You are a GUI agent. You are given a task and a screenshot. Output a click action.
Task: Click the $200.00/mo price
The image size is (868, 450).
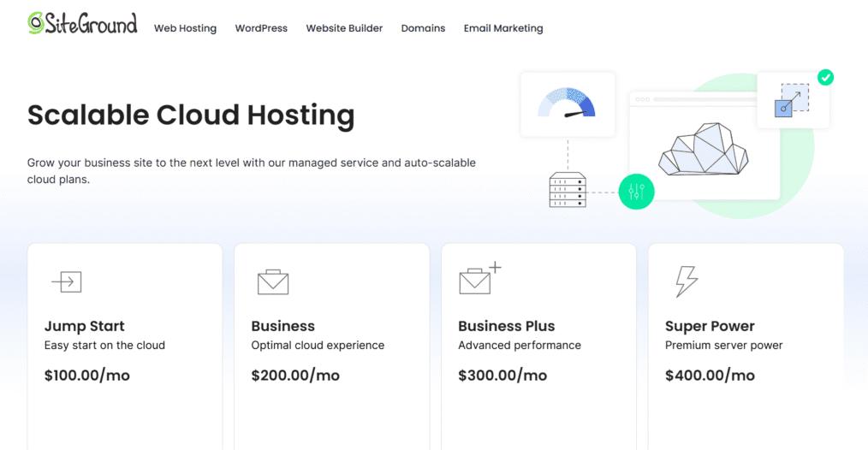[x=295, y=376]
